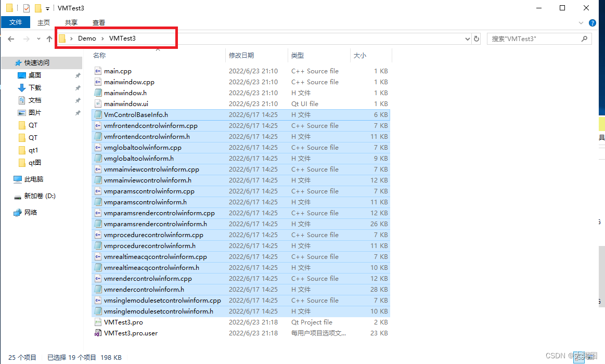The width and height of the screenshot is (605, 364).
Task: Select file vmrealtimeacqcontrolwinform.h
Action: click(241, 268)
